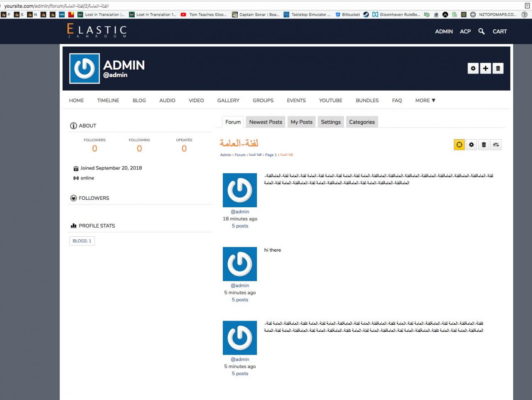Click the Admin breadcrumb link
This screenshot has width=532, height=400.
226,155
